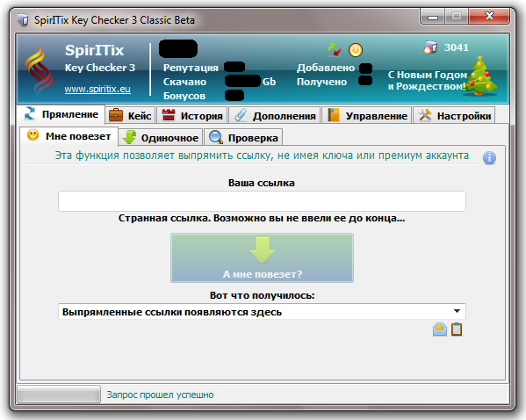Click the Christmas tree icon
The image size is (526, 420).
[480, 76]
